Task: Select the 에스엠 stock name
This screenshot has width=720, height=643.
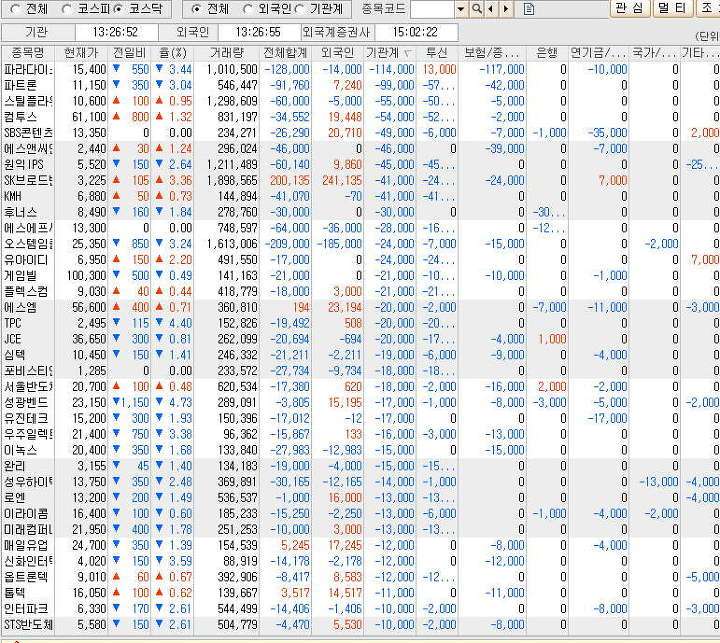Action: click(20, 307)
